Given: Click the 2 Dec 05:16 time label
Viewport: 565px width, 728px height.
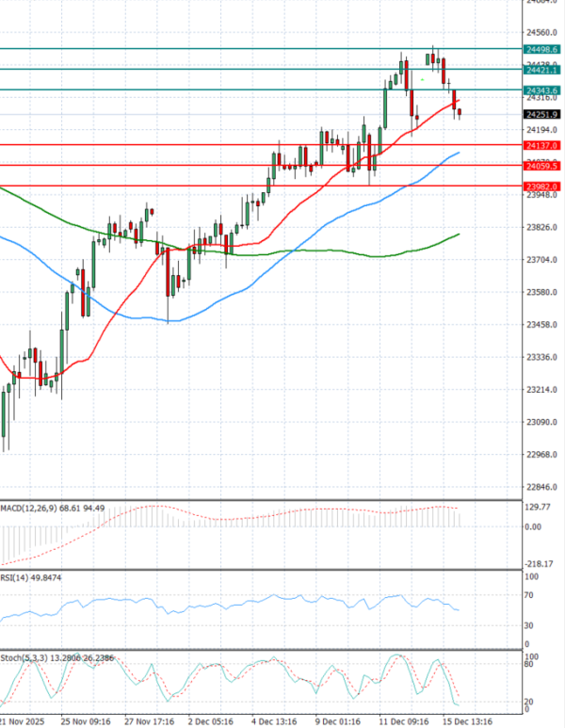Looking at the screenshot, I should 213,720.
